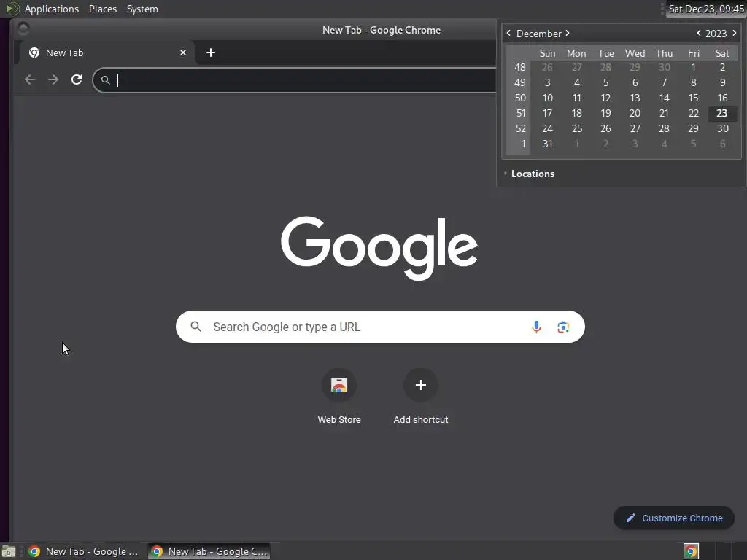This screenshot has height=560, width=747.
Task: Click the back navigation arrow
Action: (x=30, y=79)
